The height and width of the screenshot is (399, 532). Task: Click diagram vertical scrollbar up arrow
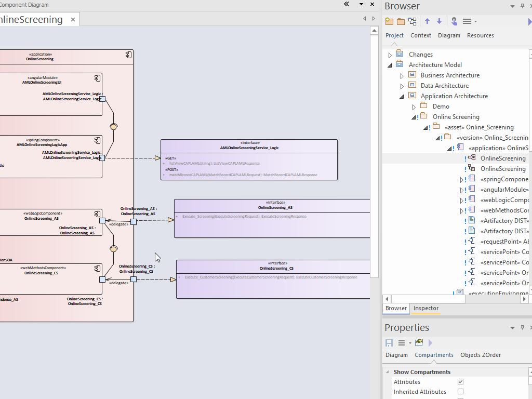374,31
